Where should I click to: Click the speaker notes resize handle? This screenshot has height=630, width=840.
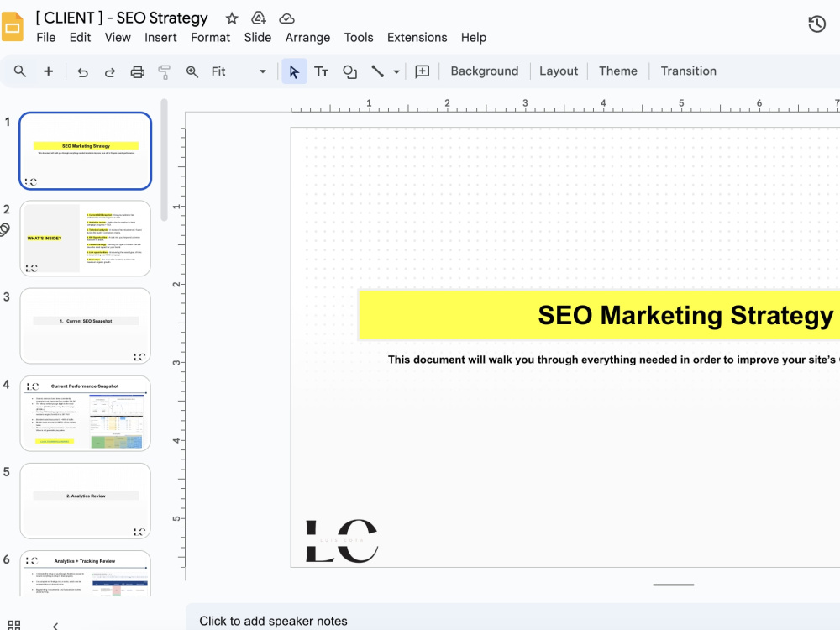click(674, 585)
